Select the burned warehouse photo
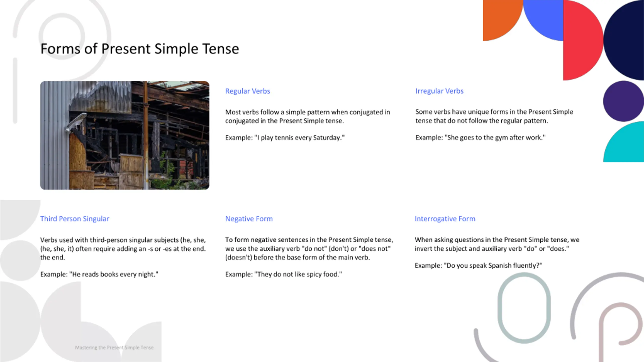Viewport: 644px width, 362px height. [125, 135]
